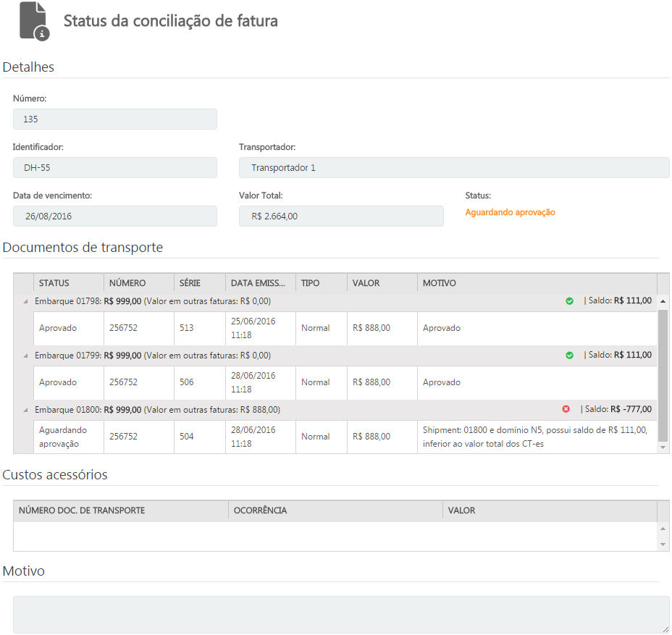Collapse the Embarque 01798 group
The width and height of the screenshot is (672, 635).
point(25,302)
